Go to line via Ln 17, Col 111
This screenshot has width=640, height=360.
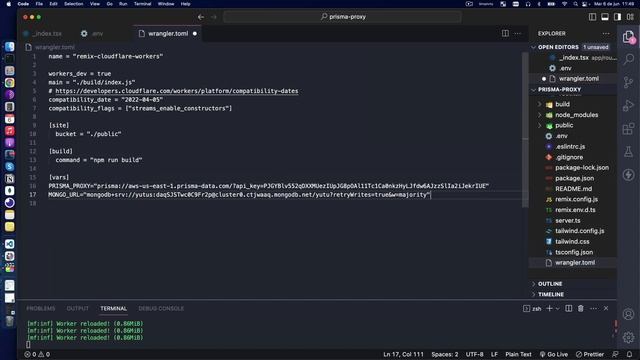[x=403, y=354]
